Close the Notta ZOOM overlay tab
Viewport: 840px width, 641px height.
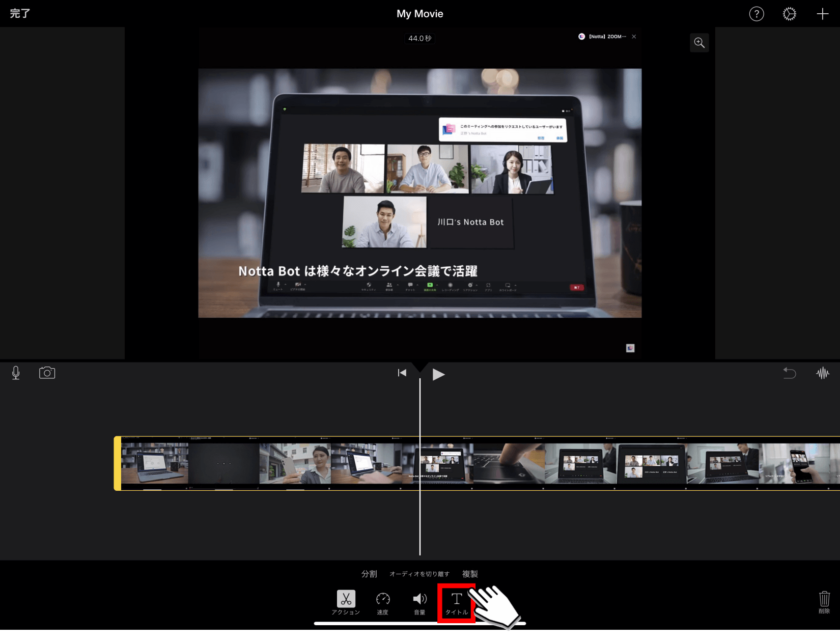pyautogui.click(x=634, y=37)
